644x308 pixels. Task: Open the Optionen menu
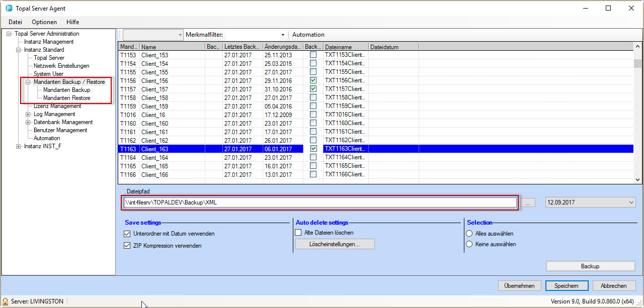coord(45,22)
